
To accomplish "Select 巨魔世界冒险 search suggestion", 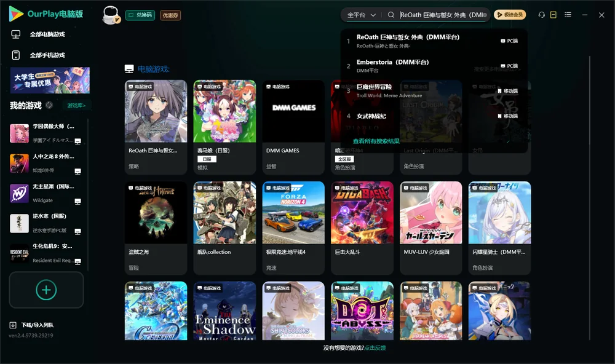I will (x=433, y=91).
